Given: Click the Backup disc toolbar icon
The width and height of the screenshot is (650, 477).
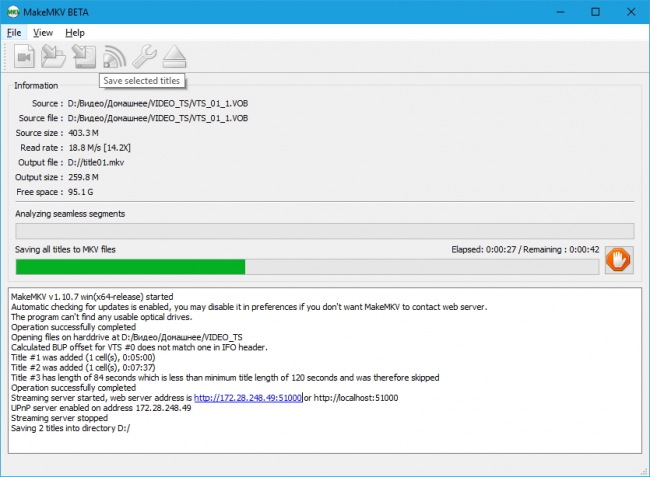Looking at the screenshot, I should pyautogui.click(x=84, y=56).
